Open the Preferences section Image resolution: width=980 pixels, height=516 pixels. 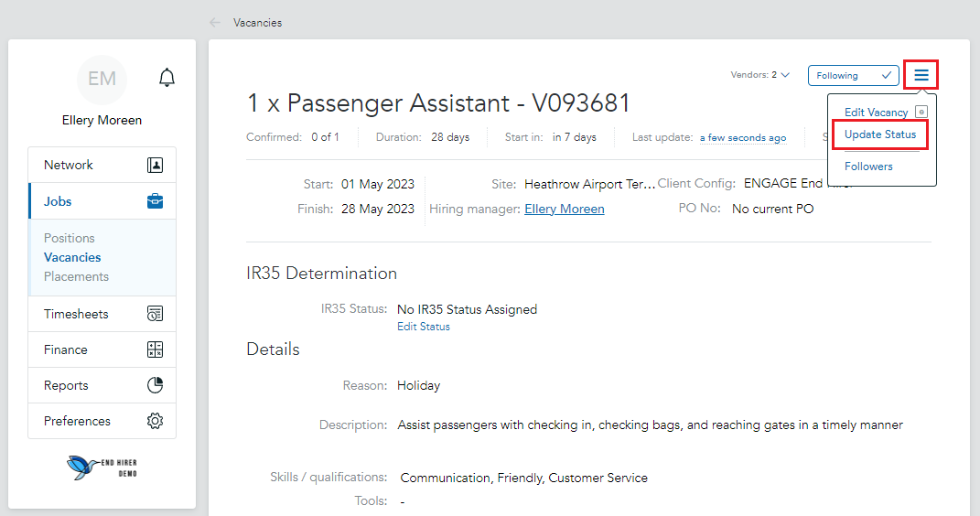coord(102,421)
